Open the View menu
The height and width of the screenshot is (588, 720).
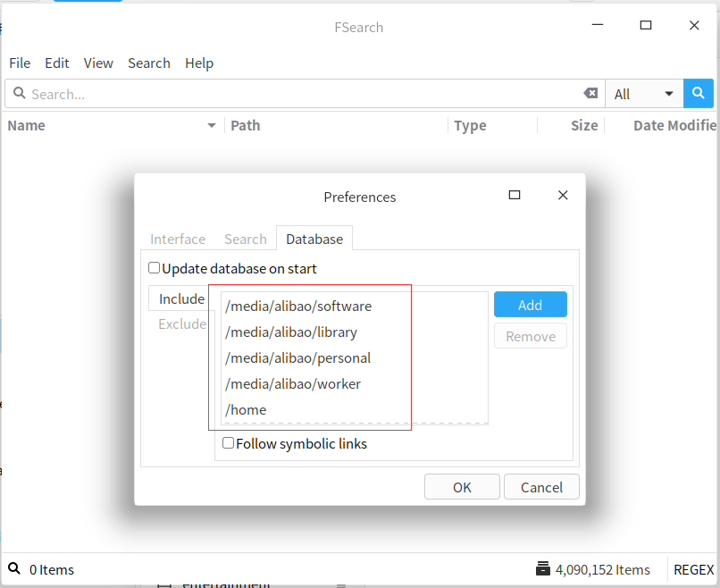coord(98,63)
